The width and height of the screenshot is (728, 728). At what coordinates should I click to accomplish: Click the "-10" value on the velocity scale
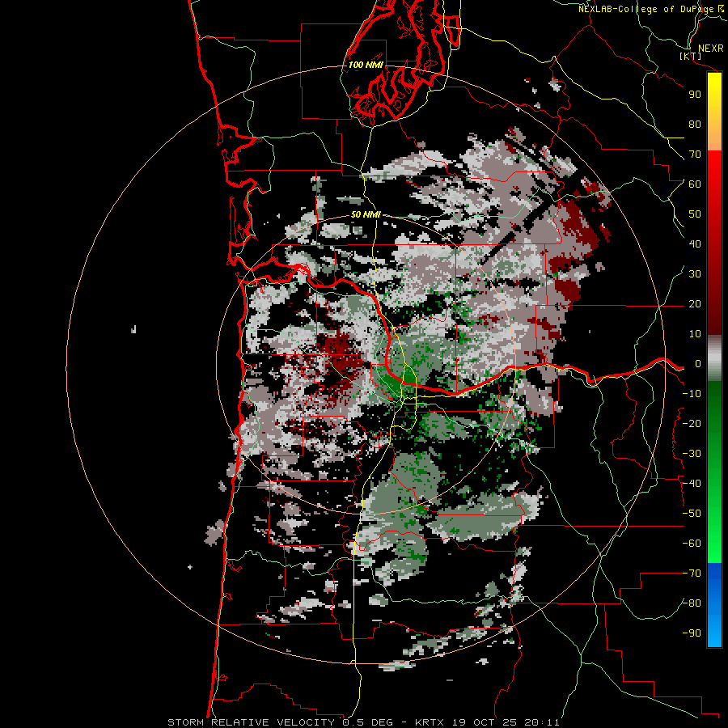point(692,394)
